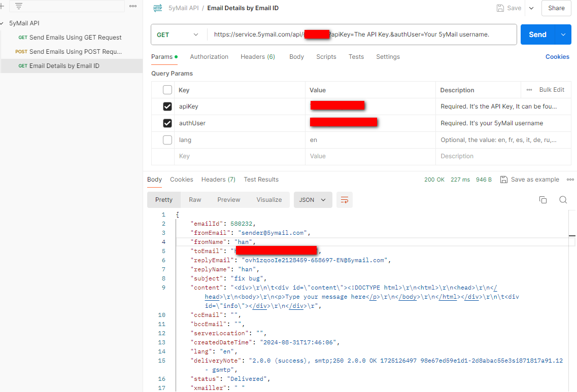Click the empty Description input cell
577x392 pixels.
pyautogui.click(x=503, y=156)
